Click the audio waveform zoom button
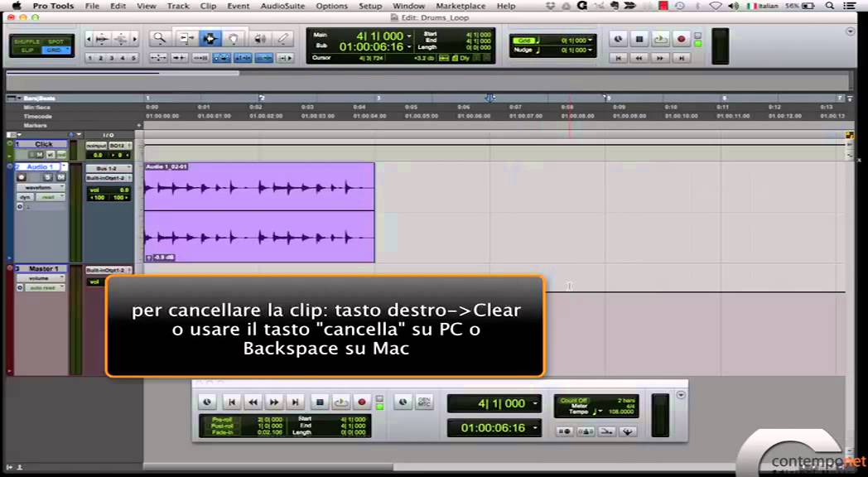 103,39
